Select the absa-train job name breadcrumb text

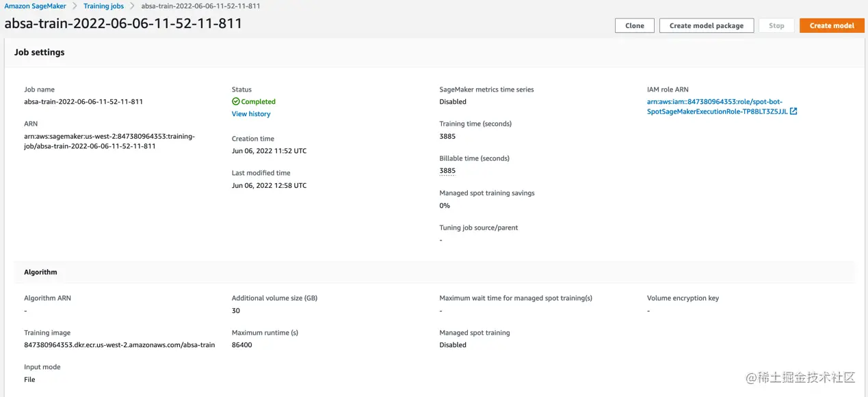200,6
